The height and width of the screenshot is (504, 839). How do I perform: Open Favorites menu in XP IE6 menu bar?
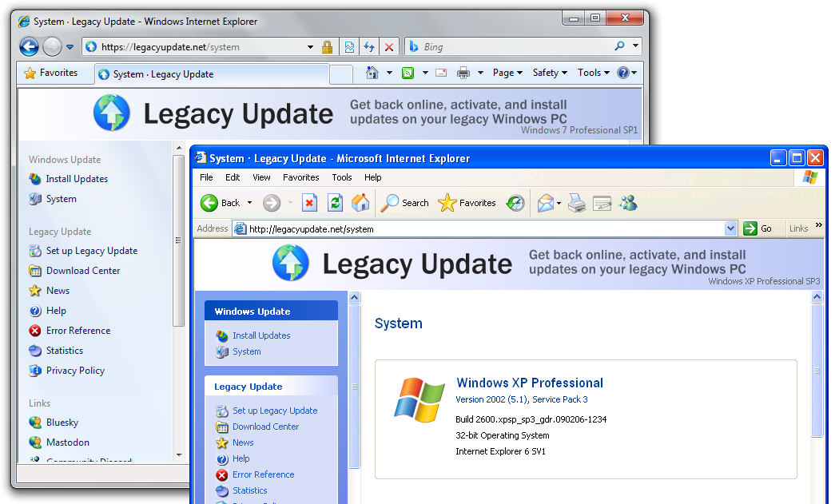(x=300, y=177)
